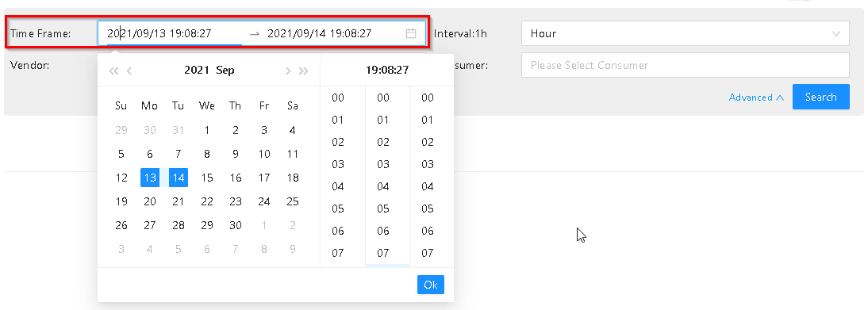Screen dimensions: 868x310
Task: Click the Vendor label
Action: pyautogui.click(x=30, y=65)
